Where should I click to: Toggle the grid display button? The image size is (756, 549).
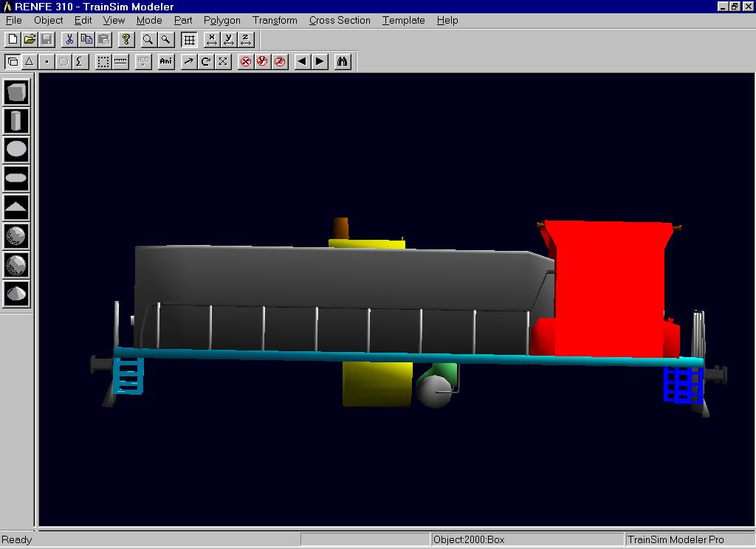[x=189, y=40]
